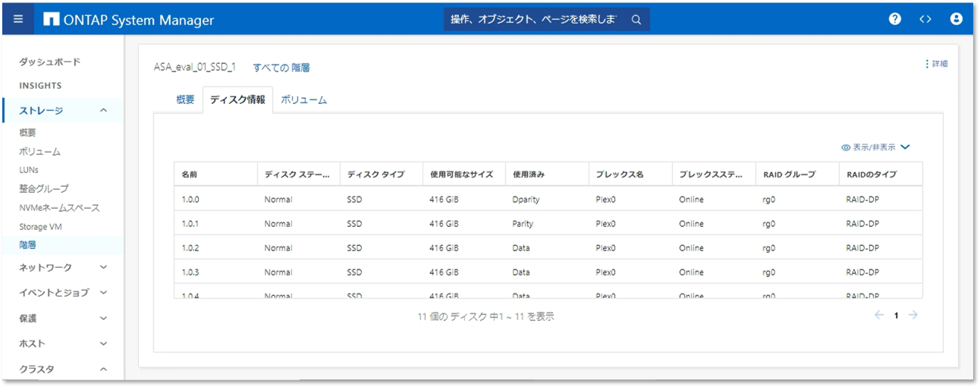Click the 名前 column header
Screen dimensions: 980x387
point(215,175)
